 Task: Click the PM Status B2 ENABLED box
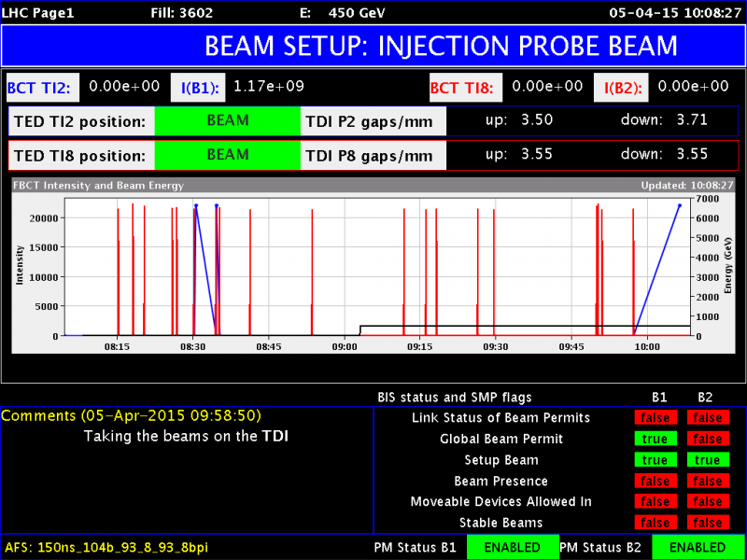click(x=698, y=547)
